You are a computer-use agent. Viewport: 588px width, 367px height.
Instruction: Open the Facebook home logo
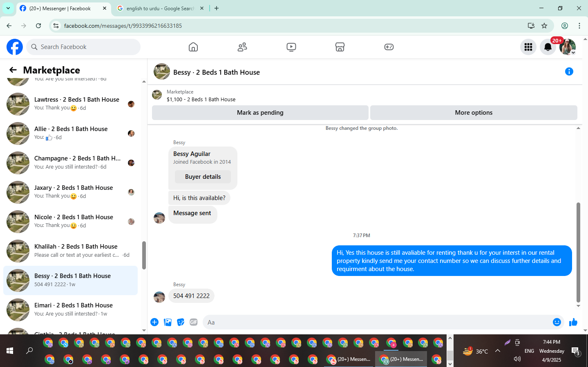(15, 47)
